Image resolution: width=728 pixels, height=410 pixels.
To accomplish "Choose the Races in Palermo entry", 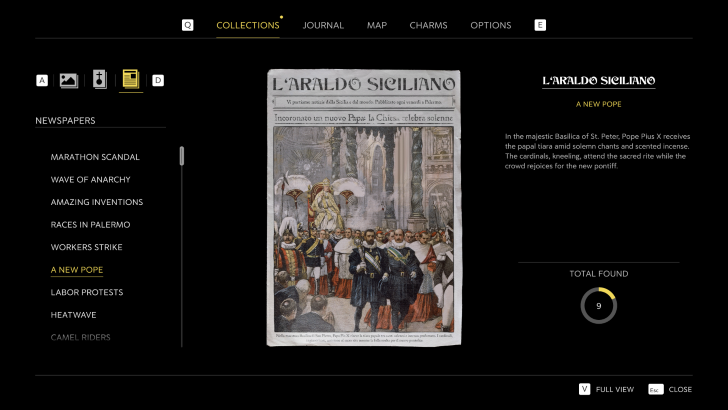I will coord(90,225).
